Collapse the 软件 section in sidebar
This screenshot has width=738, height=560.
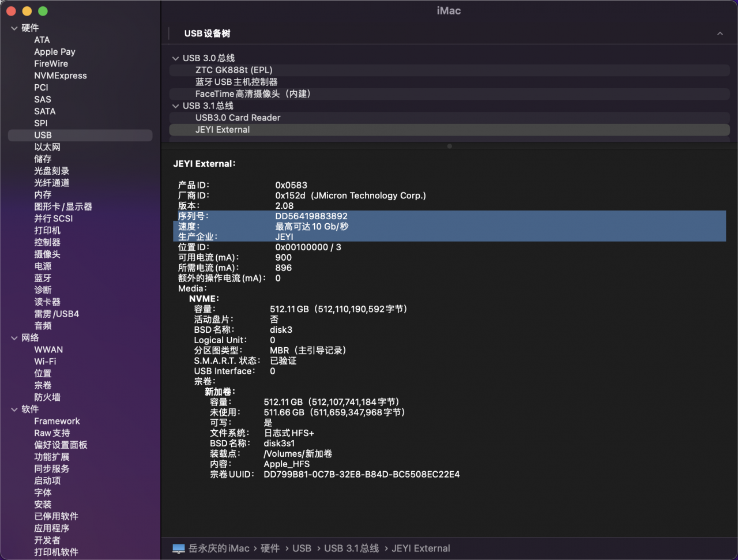click(x=14, y=409)
